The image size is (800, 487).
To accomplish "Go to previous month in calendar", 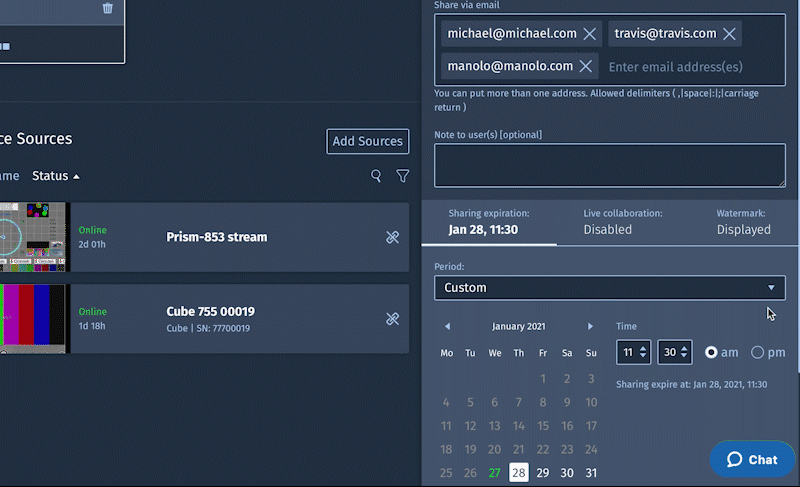I will (447, 327).
